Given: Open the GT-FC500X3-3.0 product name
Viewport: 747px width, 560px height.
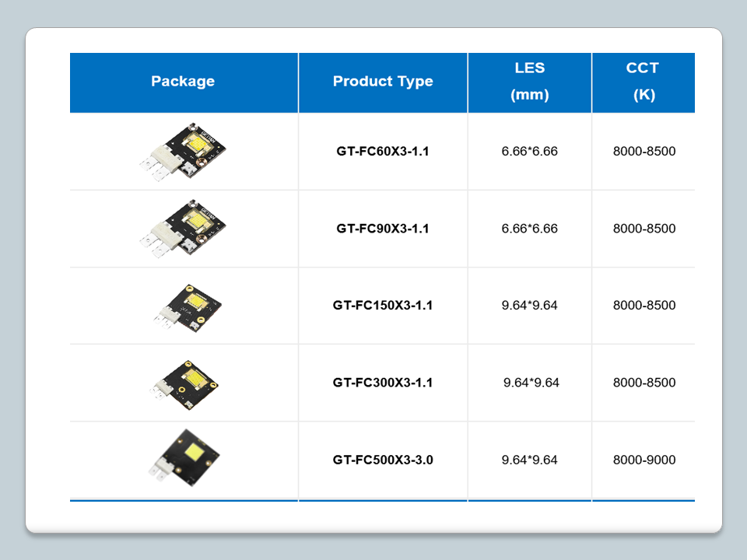Looking at the screenshot, I should [x=383, y=460].
